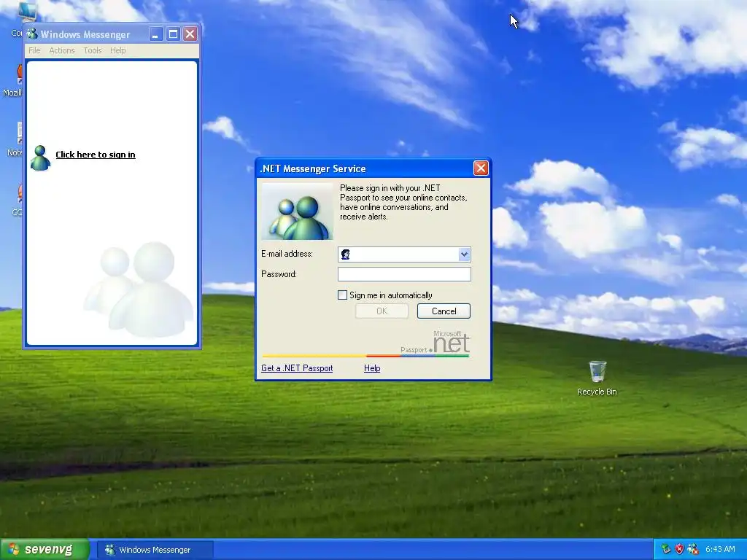The width and height of the screenshot is (747, 560).
Task: Open the File menu in Windows Messenger
Action: pos(34,50)
